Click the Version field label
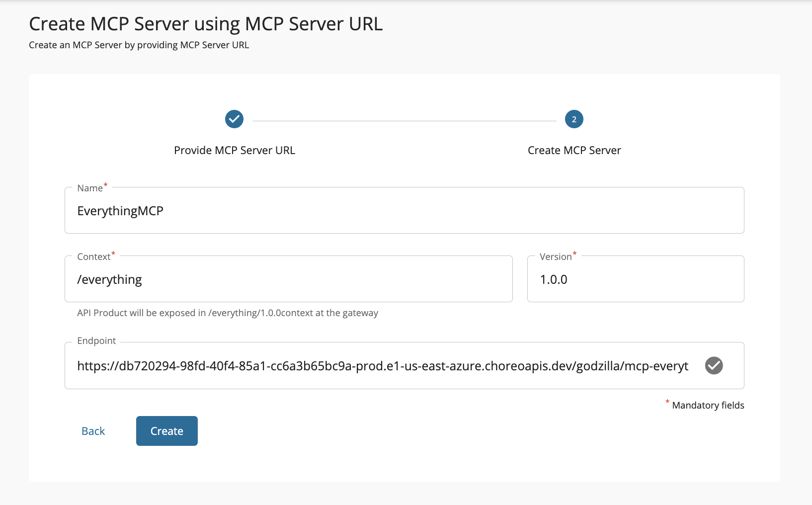Viewport: 812px width, 505px height. (556, 257)
